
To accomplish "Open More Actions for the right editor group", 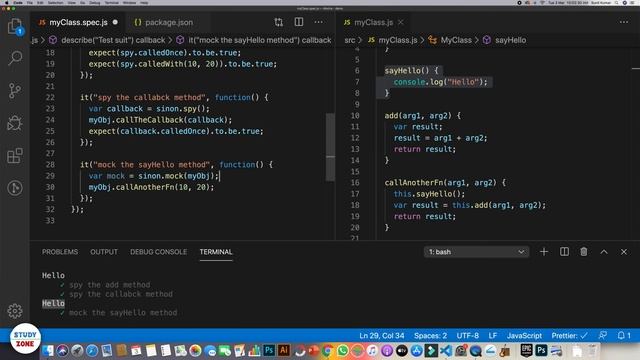I will (624, 22).
